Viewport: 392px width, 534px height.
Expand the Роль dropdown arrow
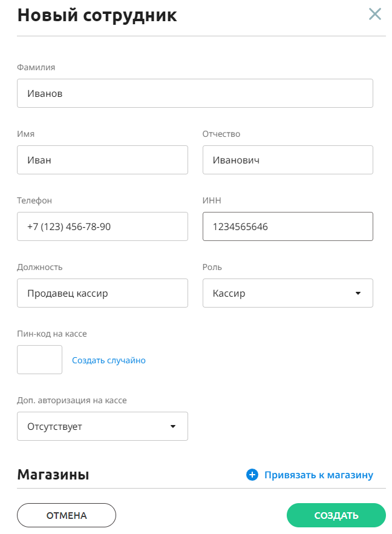(358, 293)
